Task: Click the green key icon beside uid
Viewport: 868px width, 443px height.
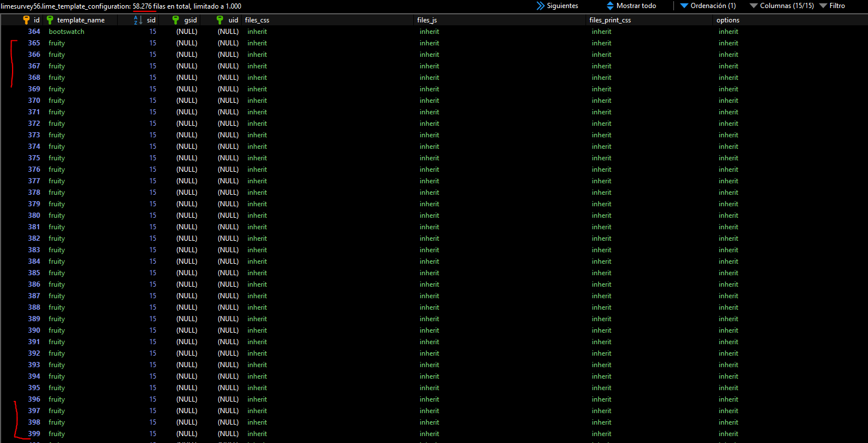Action: point(220,20)
